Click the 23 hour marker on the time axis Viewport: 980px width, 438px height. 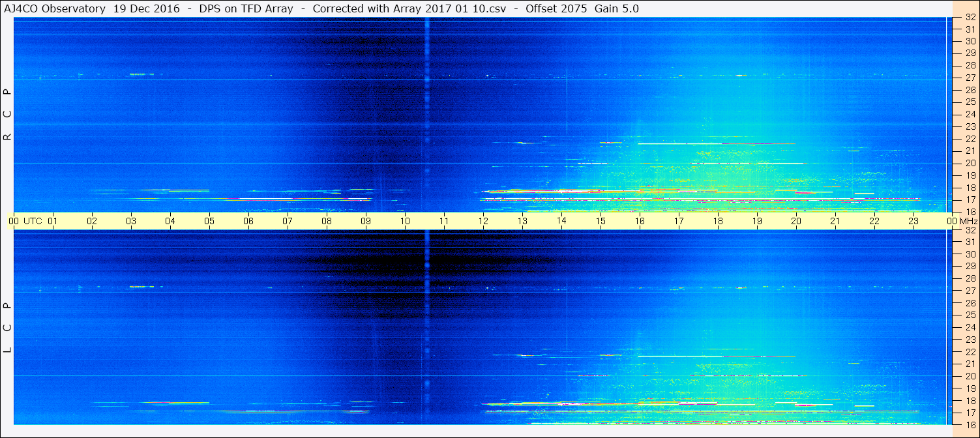[x=913, y=221]
